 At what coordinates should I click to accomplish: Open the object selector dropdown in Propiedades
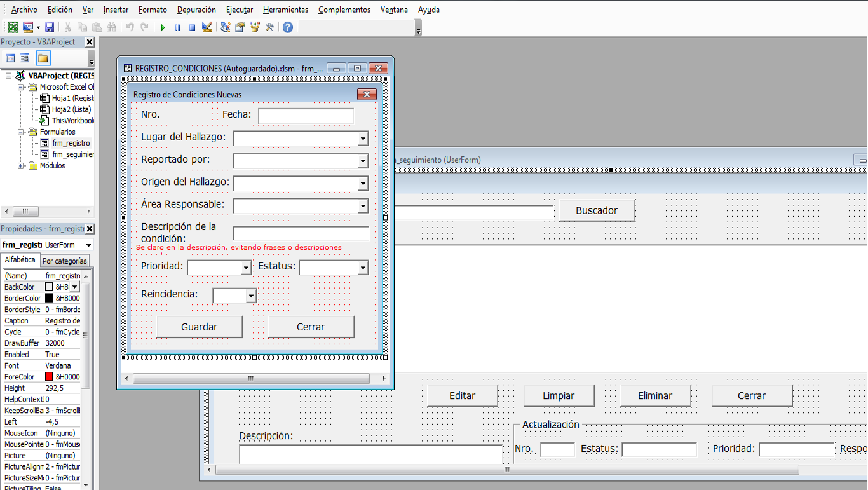point(88,245)
